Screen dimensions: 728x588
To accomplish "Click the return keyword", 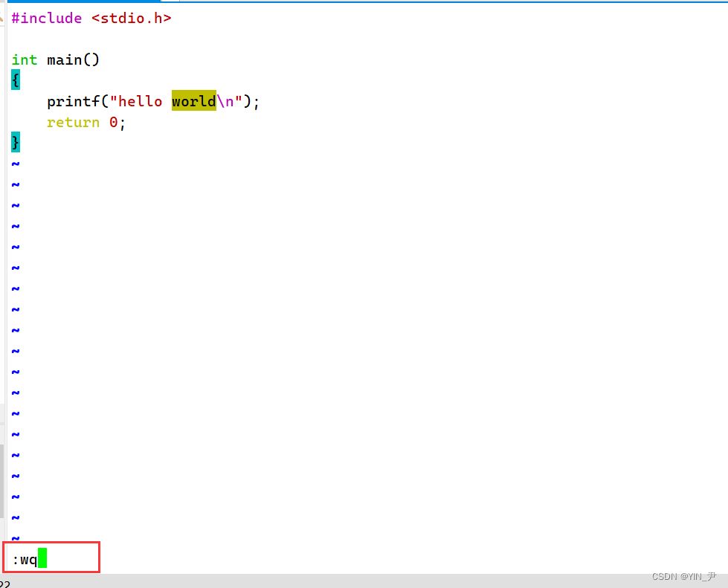I will pos(73,122).
